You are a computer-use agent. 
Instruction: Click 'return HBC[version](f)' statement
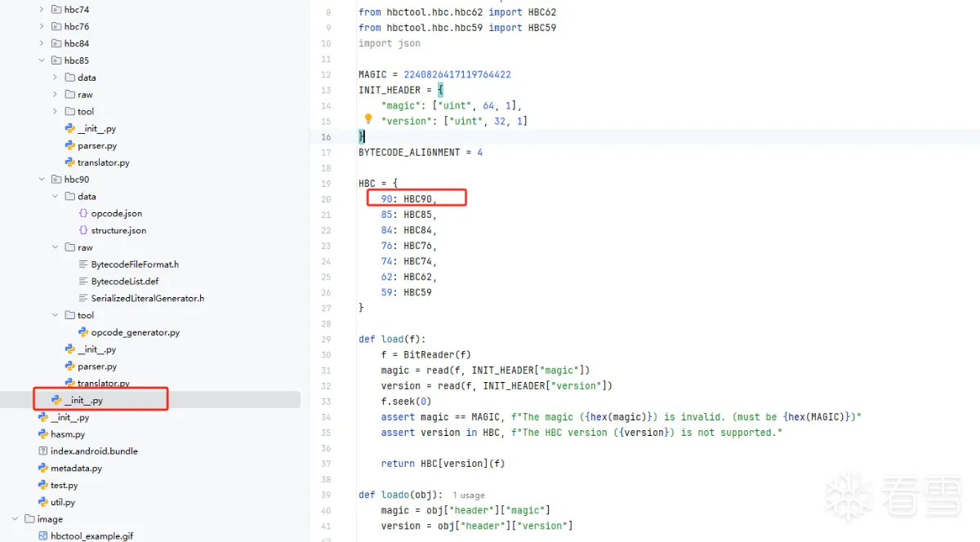click(443, 464)
